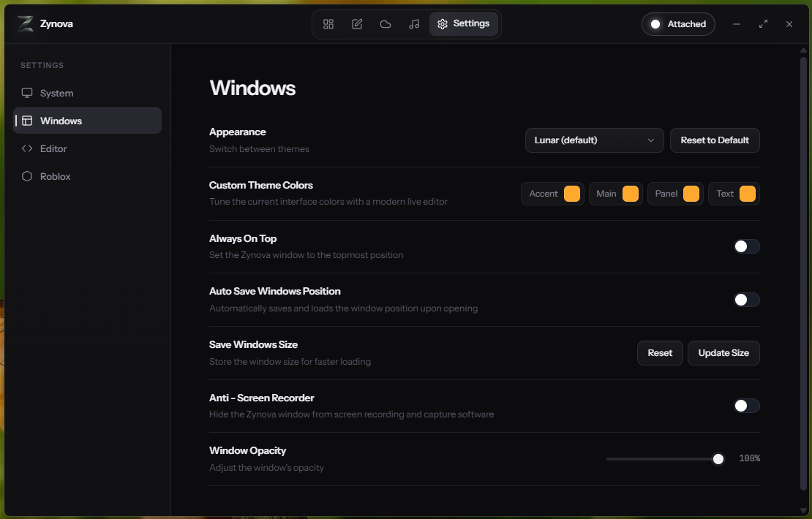Click scrollbar up arrow
This screenshot has height=519, width=812.
tap(803, 50)
